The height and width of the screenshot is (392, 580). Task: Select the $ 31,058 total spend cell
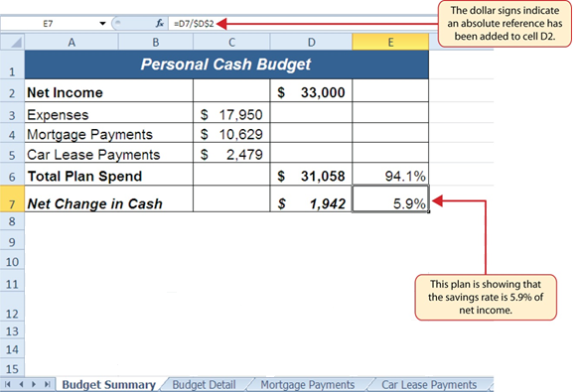pyautogui.click(x=312, y=174)
